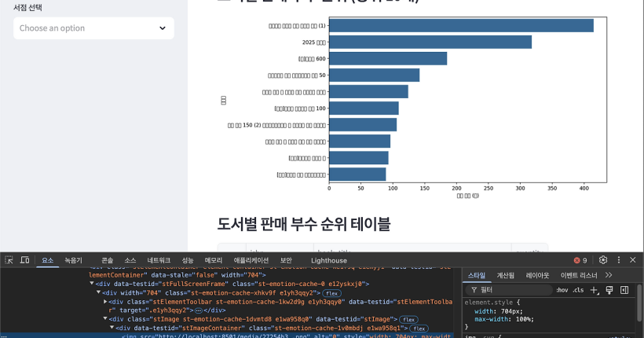Toggle the computed styles sidebar icon

click(x=624, y=290)
